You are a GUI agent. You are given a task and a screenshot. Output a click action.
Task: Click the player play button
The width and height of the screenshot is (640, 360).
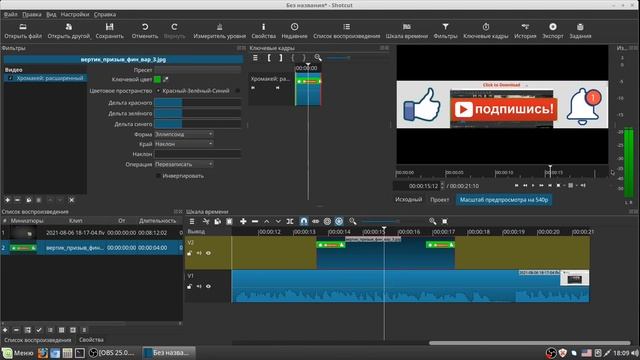pos(533,185)
